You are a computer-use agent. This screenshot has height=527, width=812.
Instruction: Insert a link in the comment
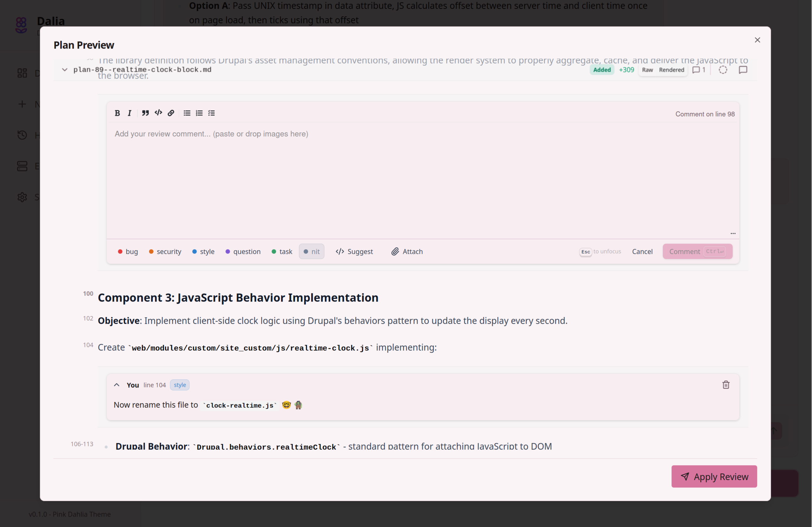[171, 113]
